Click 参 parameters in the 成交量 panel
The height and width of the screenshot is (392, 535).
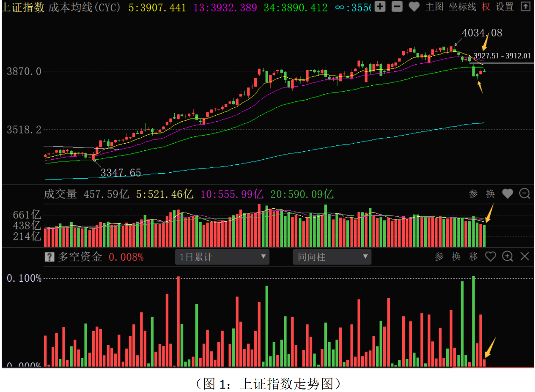473,194
